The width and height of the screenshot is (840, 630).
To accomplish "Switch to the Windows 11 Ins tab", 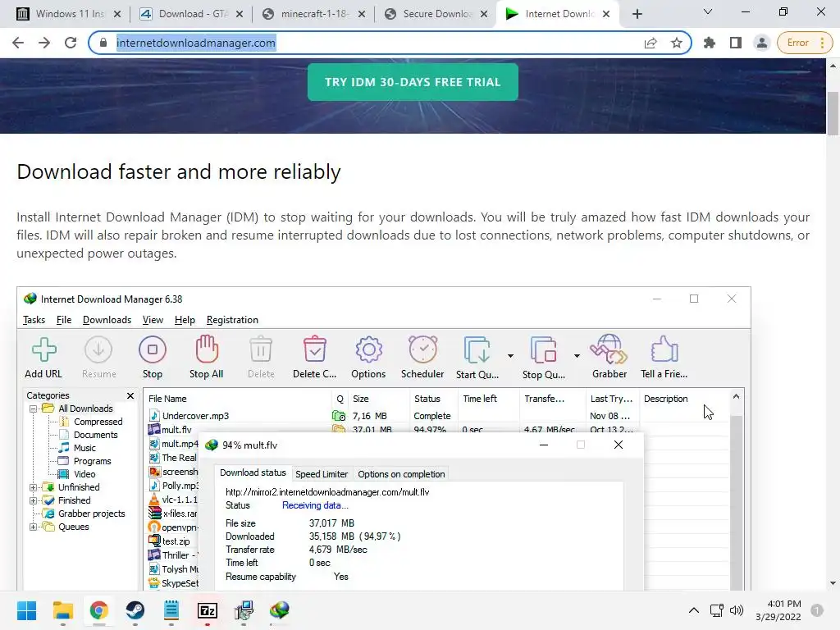I will 69,14.
